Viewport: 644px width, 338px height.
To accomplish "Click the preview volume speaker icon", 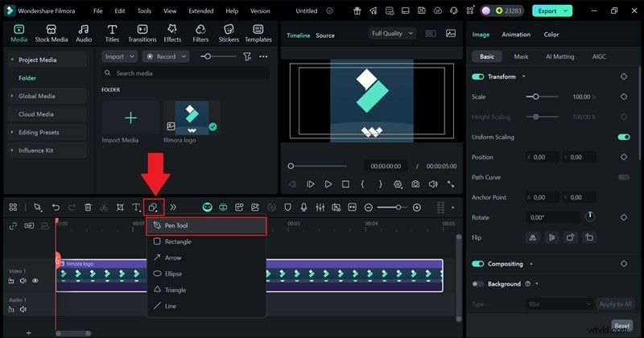I will (433, 184).
